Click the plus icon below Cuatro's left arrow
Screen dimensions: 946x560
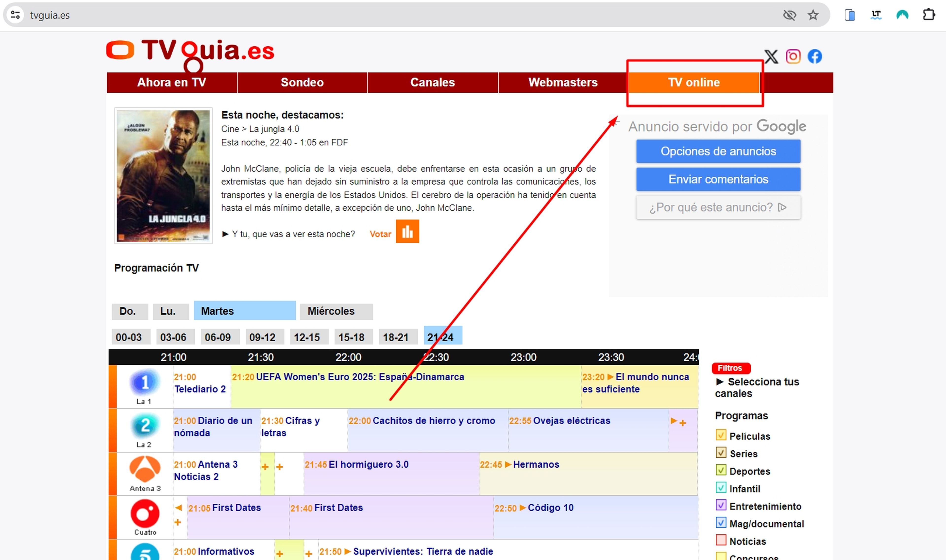(178, 522)
